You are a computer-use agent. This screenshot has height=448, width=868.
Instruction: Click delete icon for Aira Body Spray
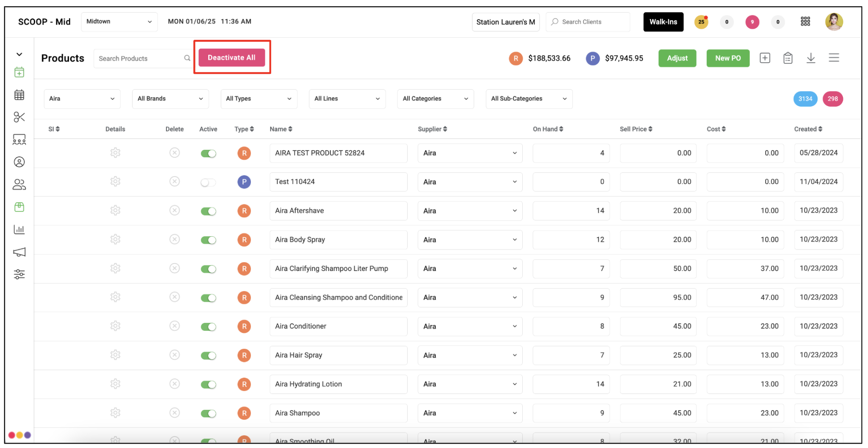click(x=174, y=239)
